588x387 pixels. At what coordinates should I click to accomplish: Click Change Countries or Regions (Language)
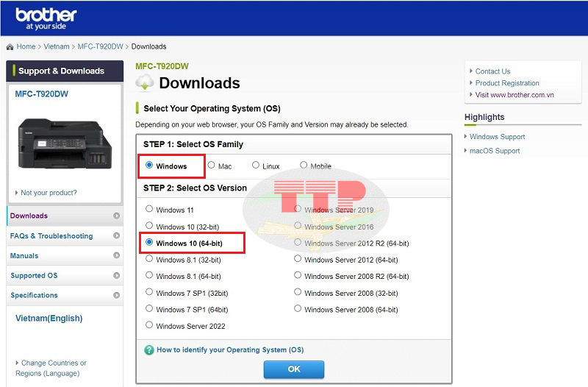point(51,368)
